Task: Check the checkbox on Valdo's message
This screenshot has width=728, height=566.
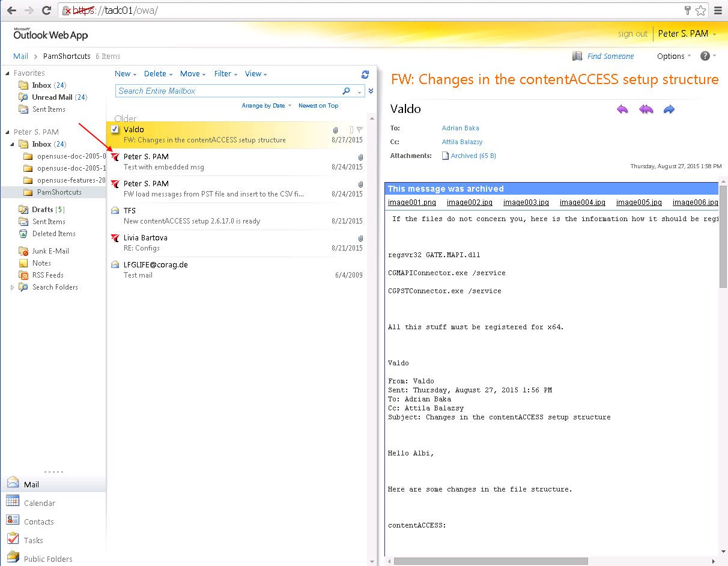Action: pyautogui.click(x=114, y=129)
